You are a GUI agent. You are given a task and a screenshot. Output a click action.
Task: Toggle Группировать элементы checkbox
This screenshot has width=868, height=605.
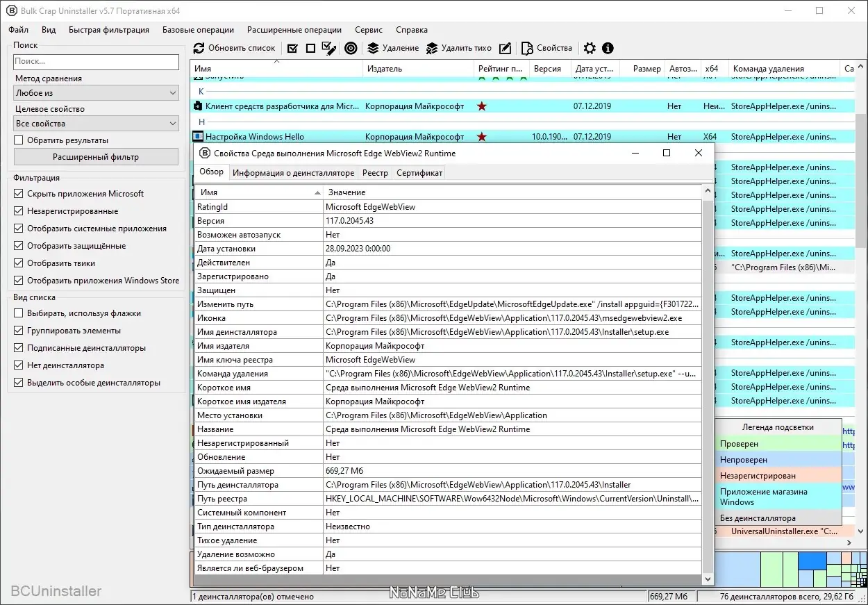[19, 331]
